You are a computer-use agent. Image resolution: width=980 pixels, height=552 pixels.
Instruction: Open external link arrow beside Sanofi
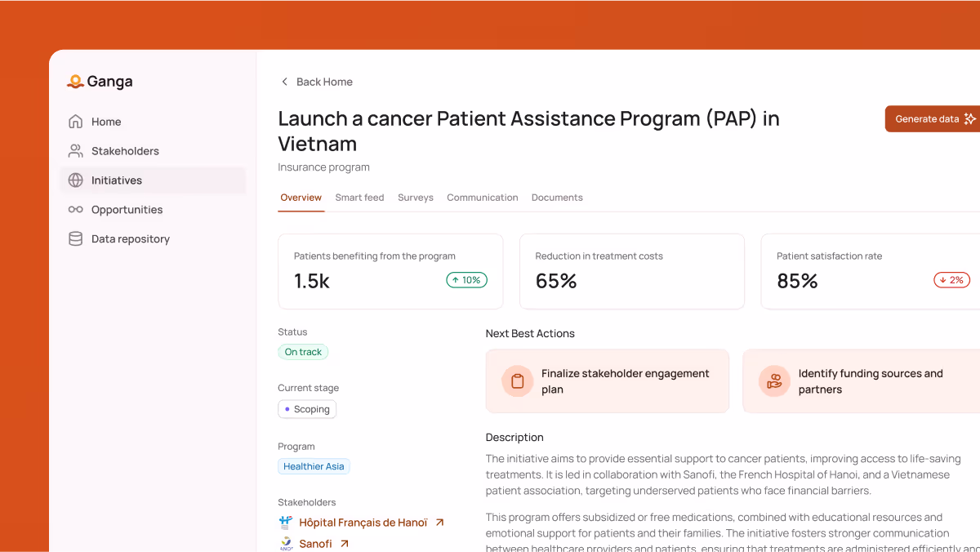point(345,544)
